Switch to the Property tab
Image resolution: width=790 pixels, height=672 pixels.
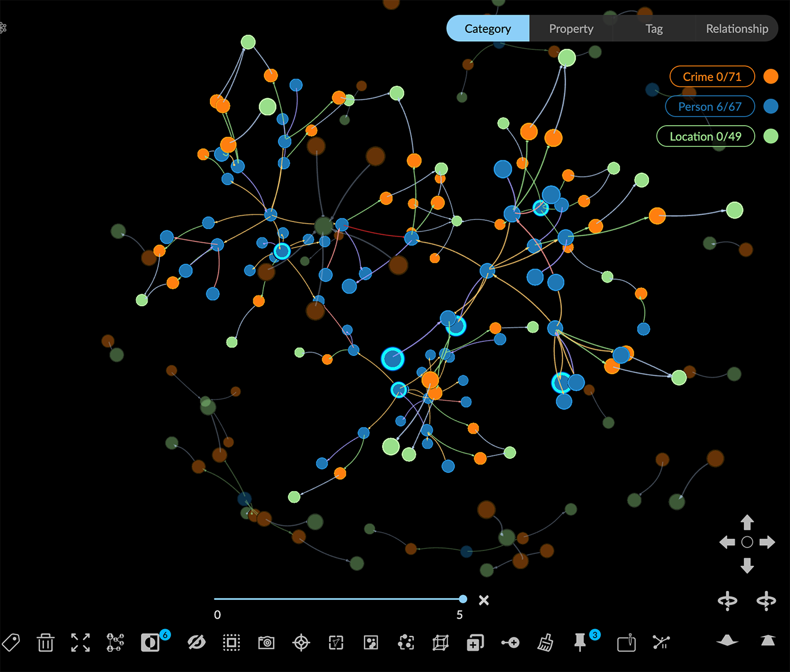(571, 29)
